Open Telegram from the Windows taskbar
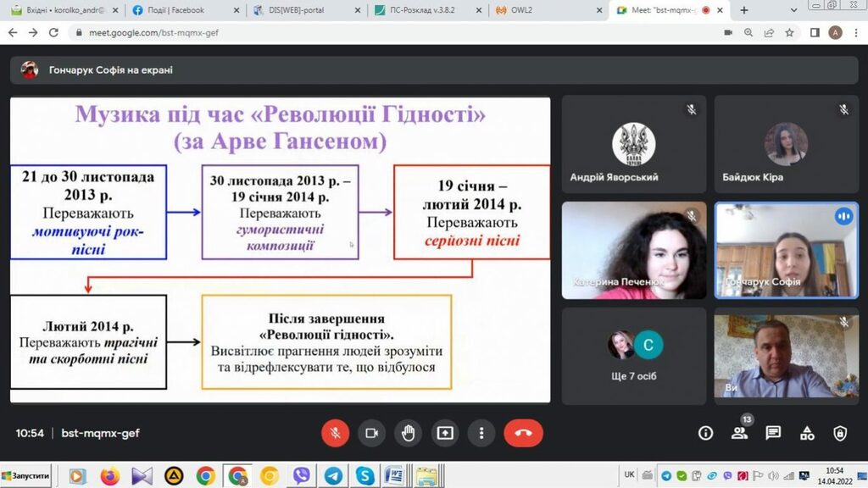This screenshot has height=488, width=868. pos(333,476)
